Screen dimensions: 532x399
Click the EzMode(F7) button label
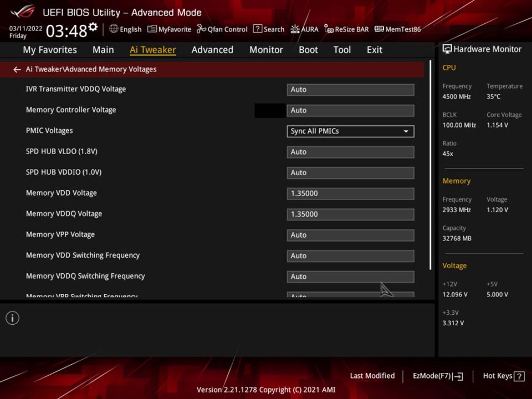coord(432,376)
